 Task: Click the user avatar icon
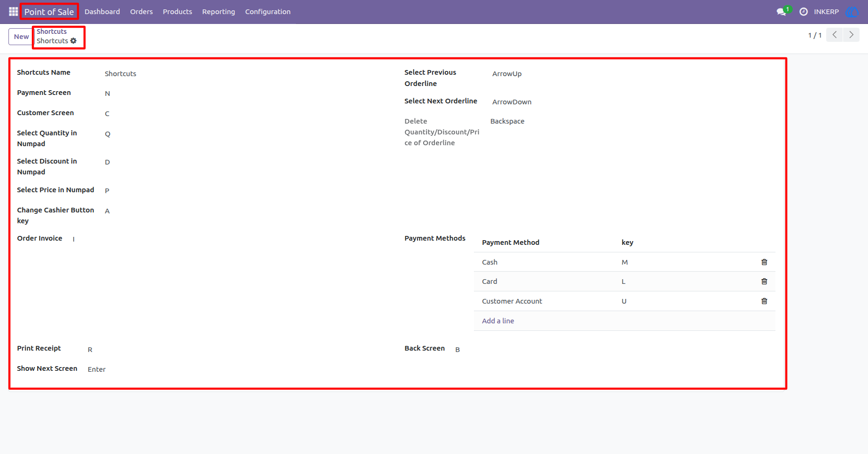click(x=852, y=12)
